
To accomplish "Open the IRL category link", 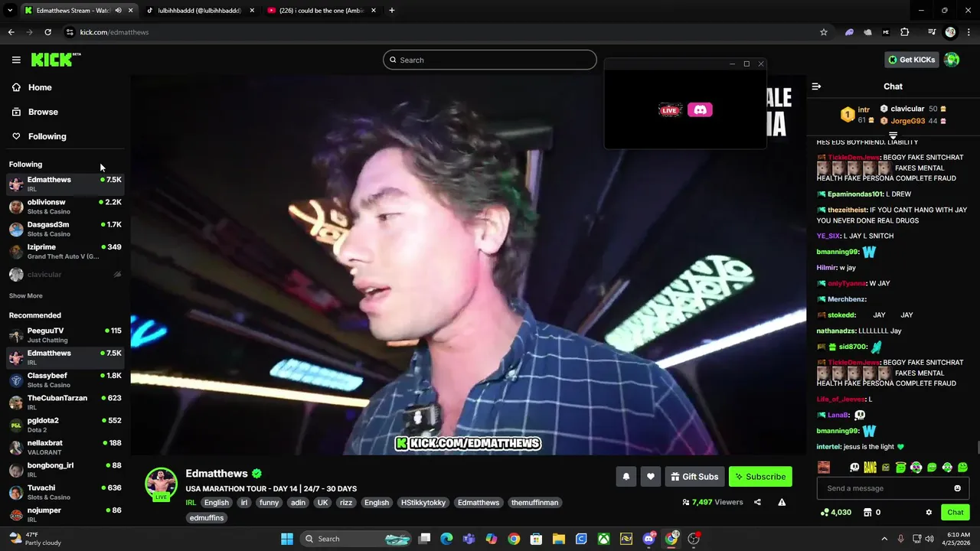I will [191, 503].
